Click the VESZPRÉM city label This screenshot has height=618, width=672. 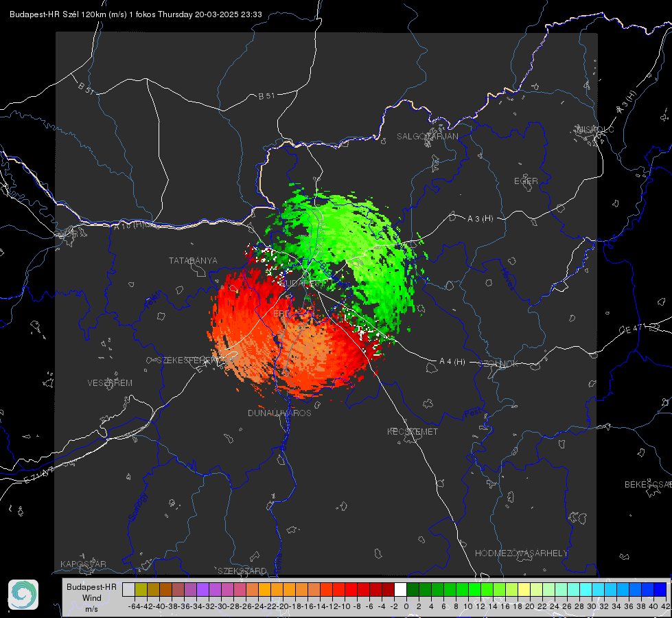[x=110, y=382]
